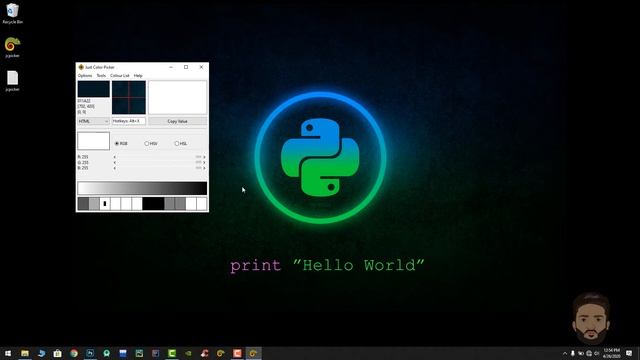Open the Windows Start menu
This screenshot has width=640, height=360.
pyautogui.click(x=8, y=353)
